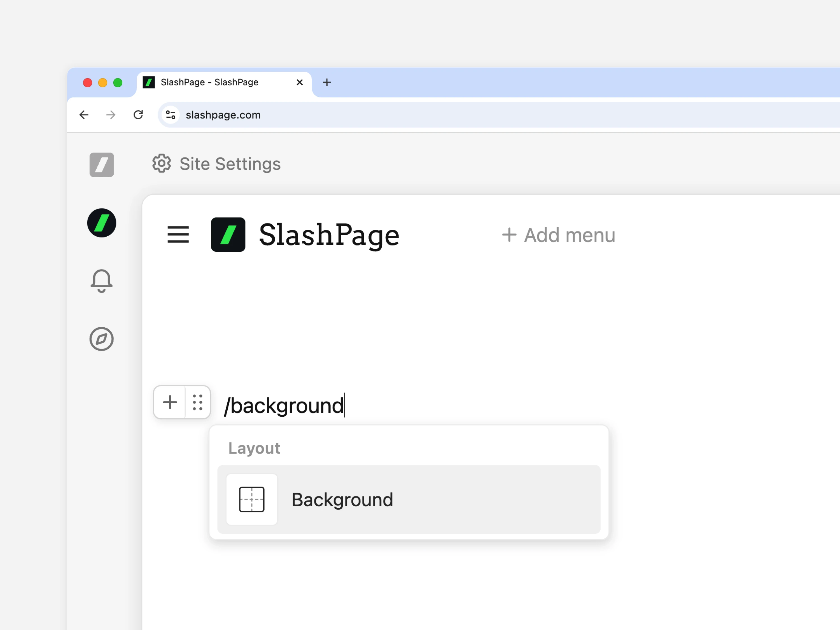The width and height of the screenshot is (840, 630).
Task: Click the plus add-block button
Action: pos(170,402)
